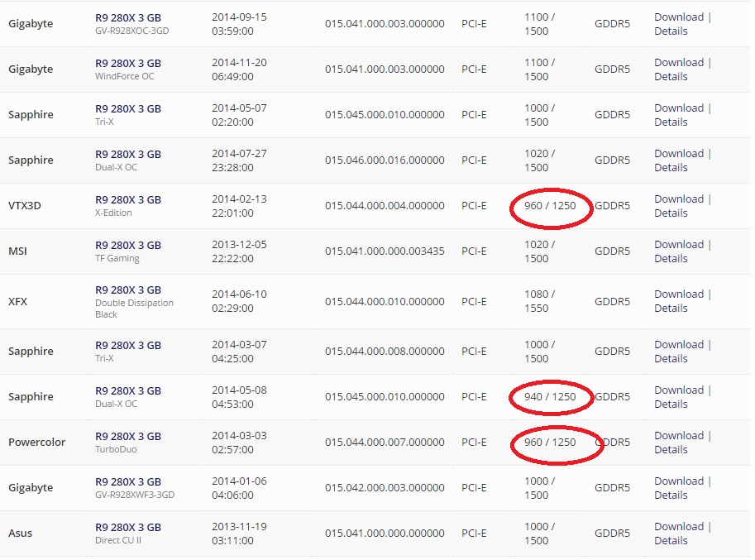Download Sapphire Dual-X OC BIOS dated 2014-07-27
The height and width of the screenshot is (560, 755).
point(678,154)
